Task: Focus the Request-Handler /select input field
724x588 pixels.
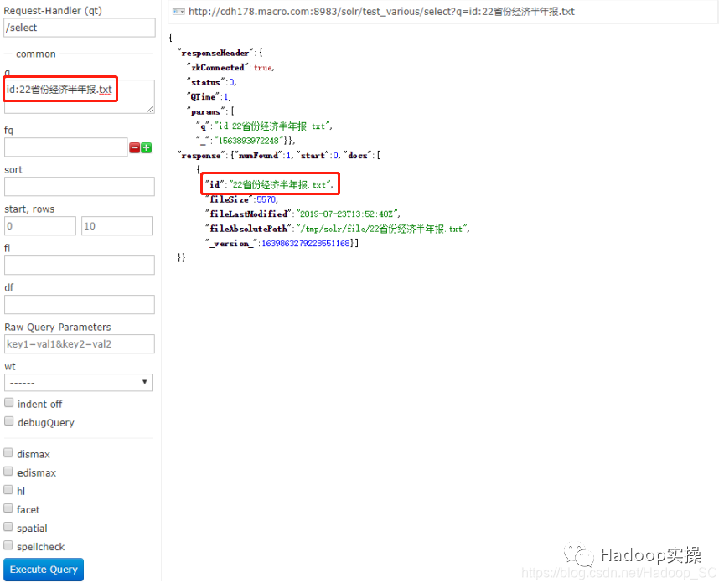Action: pos(80,28)
